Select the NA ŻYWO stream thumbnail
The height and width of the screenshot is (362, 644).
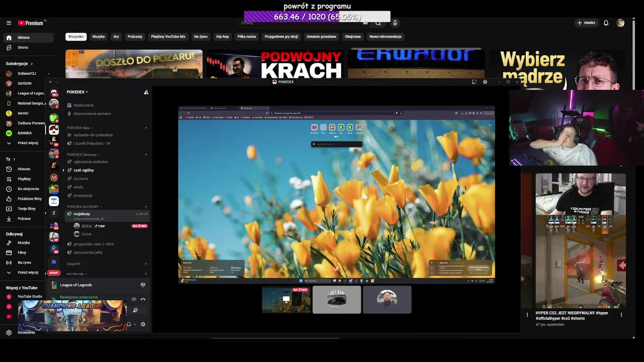286,300
